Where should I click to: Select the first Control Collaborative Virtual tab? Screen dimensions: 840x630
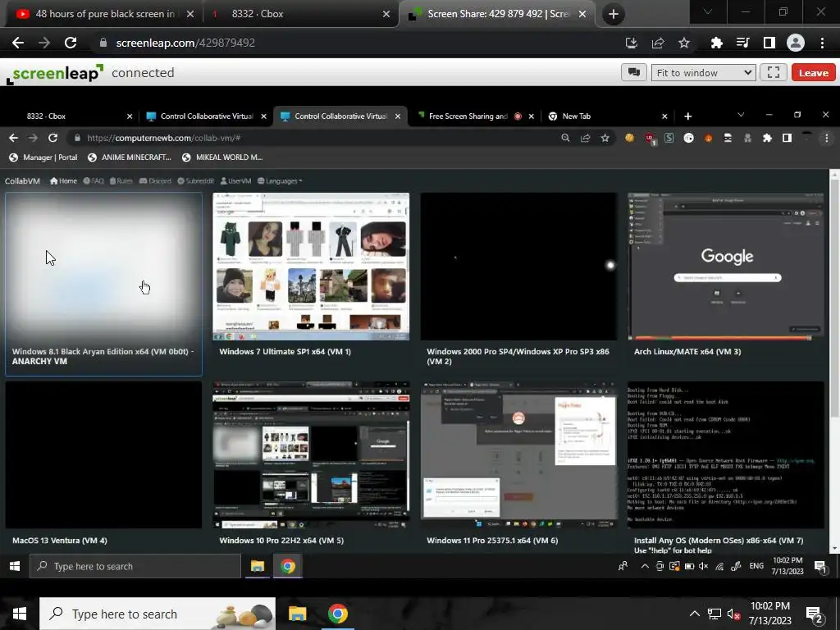(x=206, y=116)
